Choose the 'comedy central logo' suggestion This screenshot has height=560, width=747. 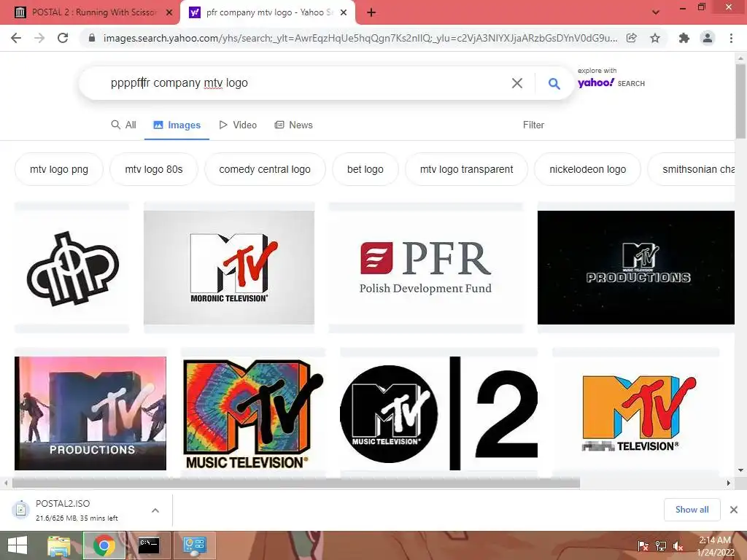point(264,169)
